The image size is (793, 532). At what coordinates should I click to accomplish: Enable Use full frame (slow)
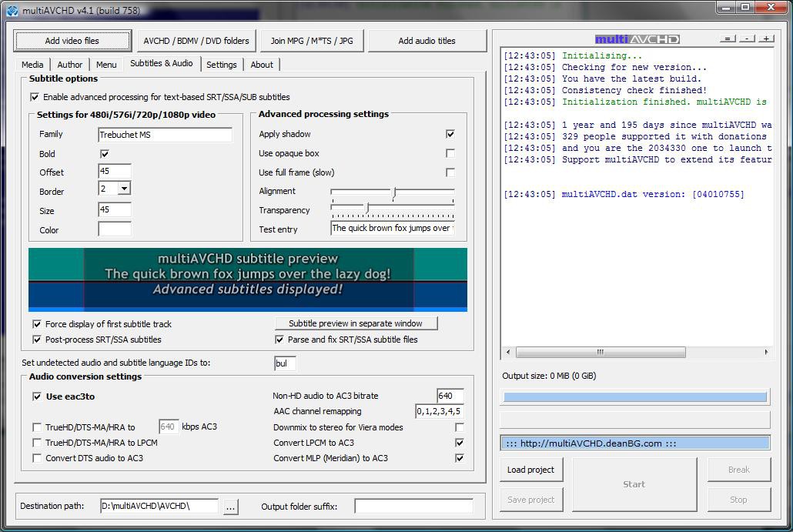point(450,172)
